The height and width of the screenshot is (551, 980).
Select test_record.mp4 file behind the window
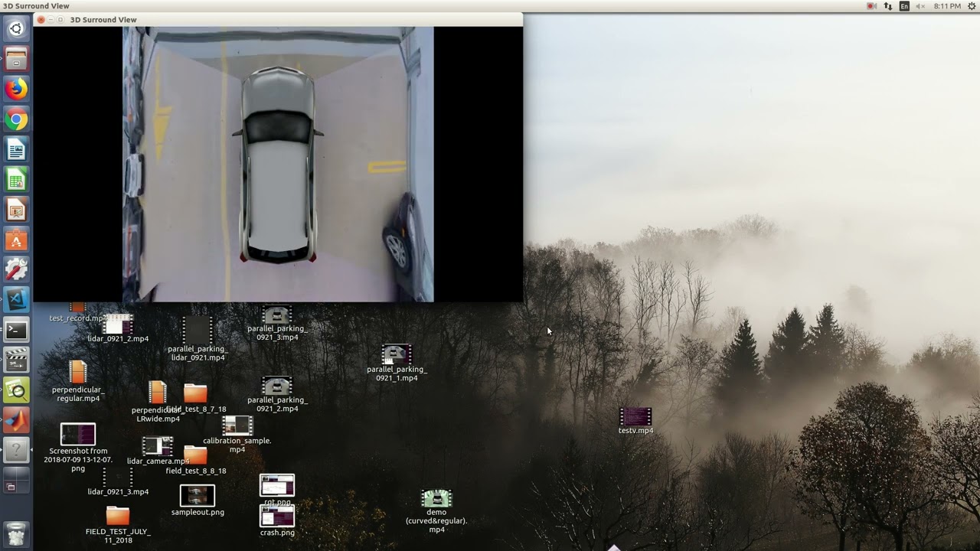tap(78, 312)
